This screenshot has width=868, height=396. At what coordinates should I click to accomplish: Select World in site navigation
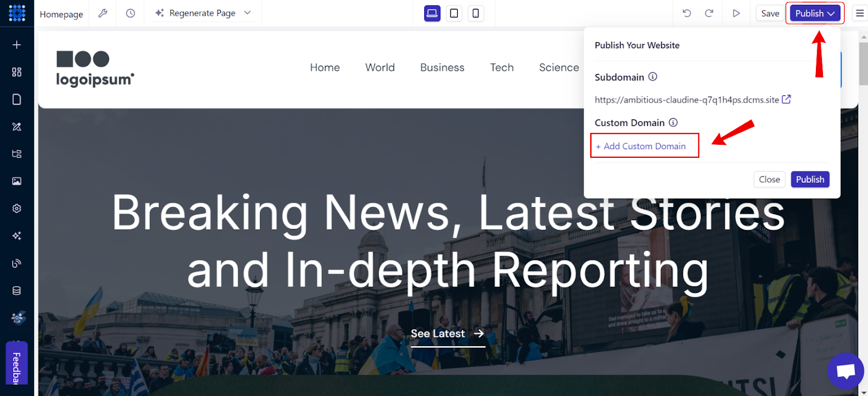(380, 67)
